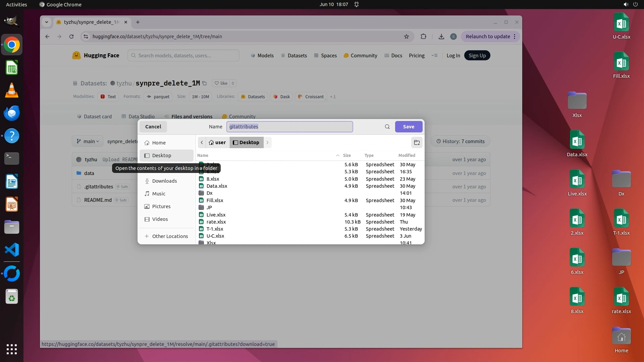Open the Chrome extensions puzzle icon

click(423, 37)
